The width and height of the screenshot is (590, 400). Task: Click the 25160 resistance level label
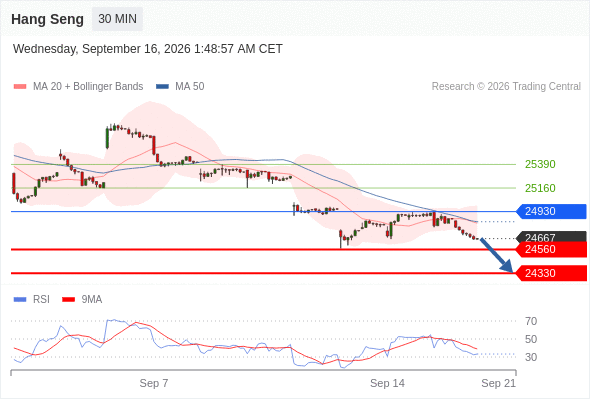pyautogui.click(x=540, y=188)
